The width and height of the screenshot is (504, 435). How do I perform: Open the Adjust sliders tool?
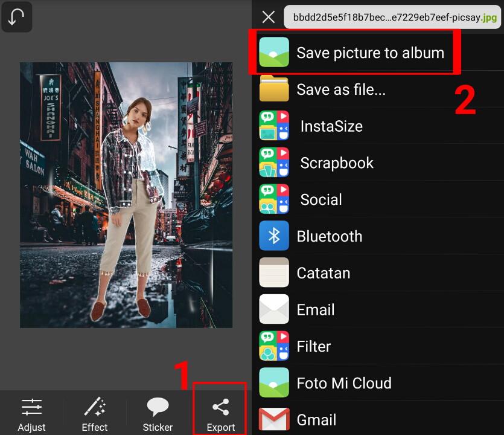pyautogui.click(x=31, y=407)
